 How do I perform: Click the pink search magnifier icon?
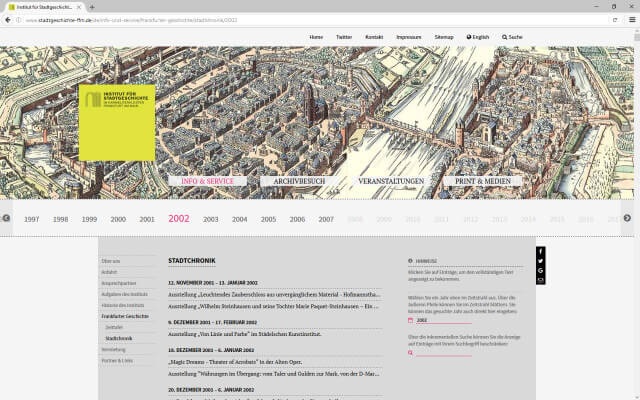coord(410,353)
